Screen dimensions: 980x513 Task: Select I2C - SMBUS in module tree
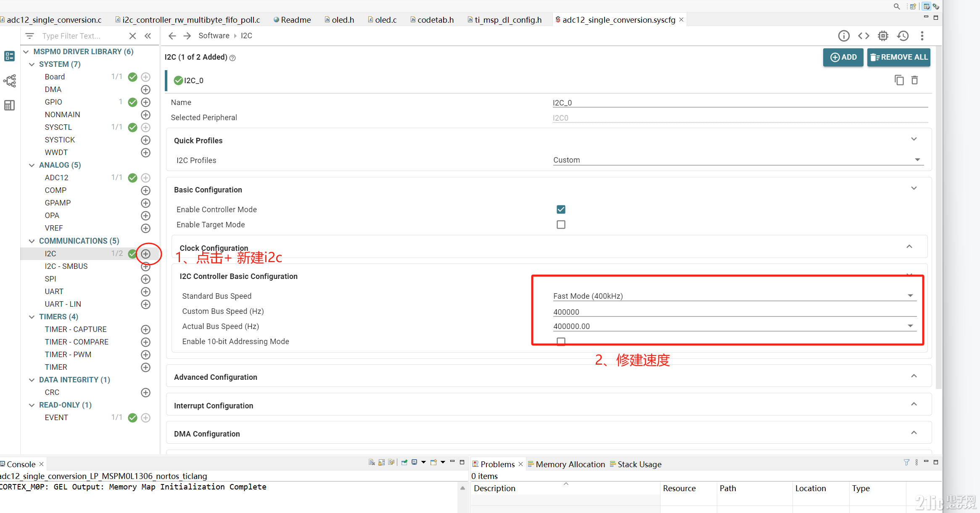pos(66,266)
